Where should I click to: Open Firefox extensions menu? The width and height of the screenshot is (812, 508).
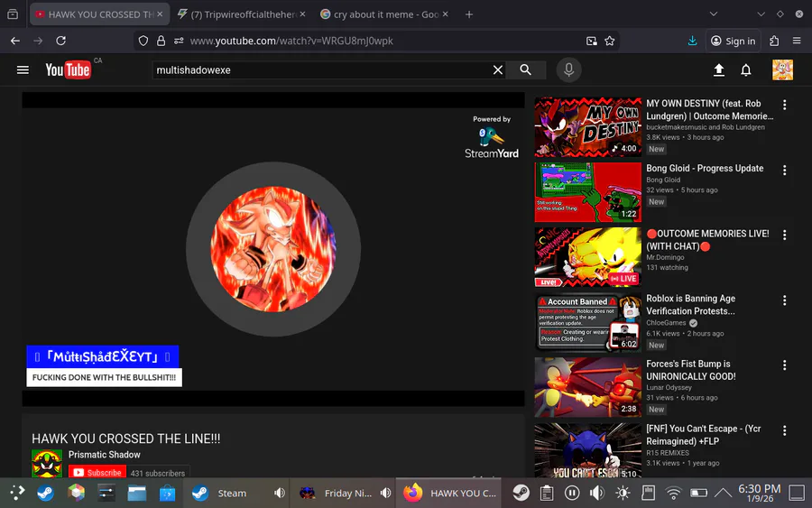click(774, 41)
